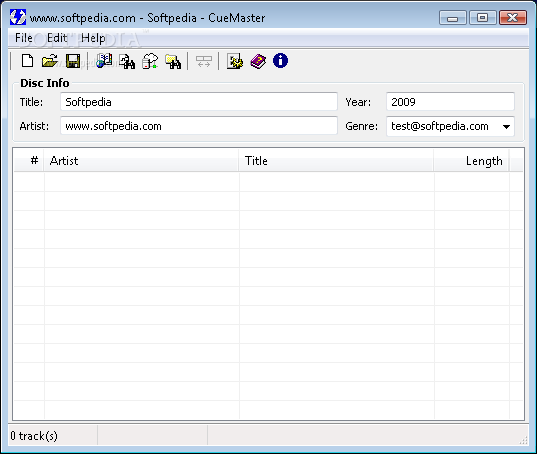The image size is (537, 454).
Task: Minimize the CueMaster window
Action: tap(452, 17)
